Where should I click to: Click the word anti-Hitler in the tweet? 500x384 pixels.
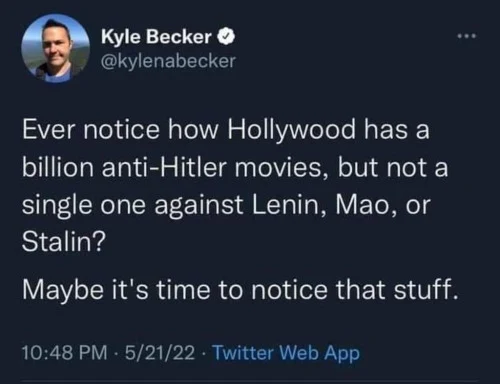tap(164, 167)
